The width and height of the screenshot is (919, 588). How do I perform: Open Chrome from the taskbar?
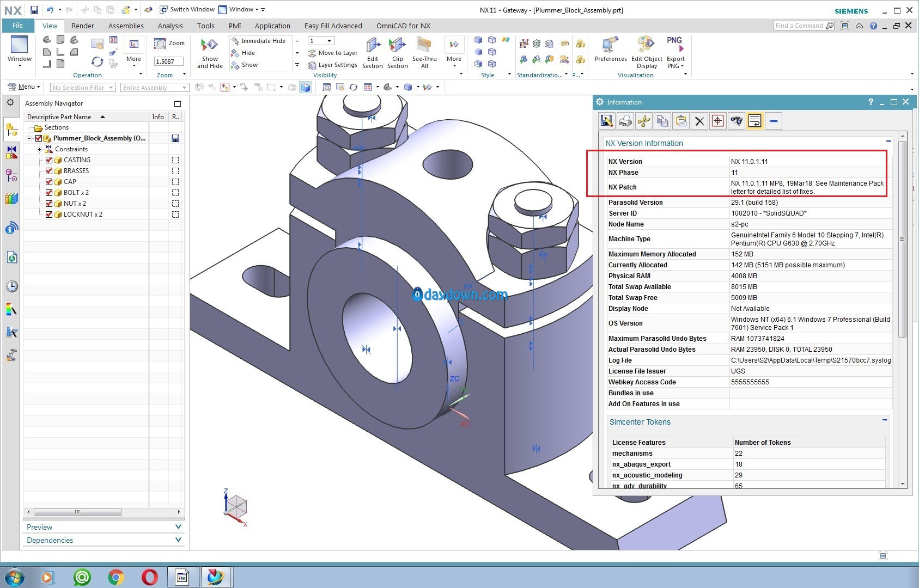point(115,577)
